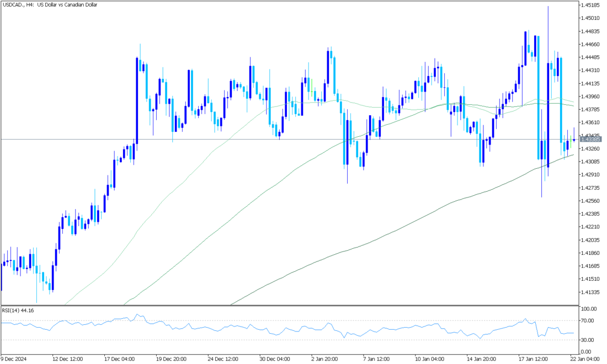Click the 1.43260 price scale label
This screenshot has height=364, width=607.
coord(590,149)
